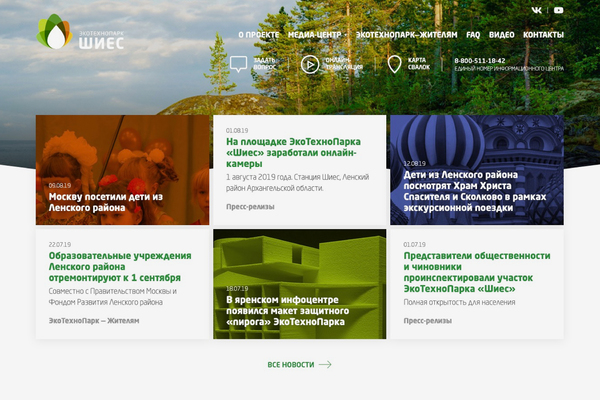The width and height of the screenshot is (600, 400).
Task: Open the VK social network icon
Action: click(x=536, y=10)
